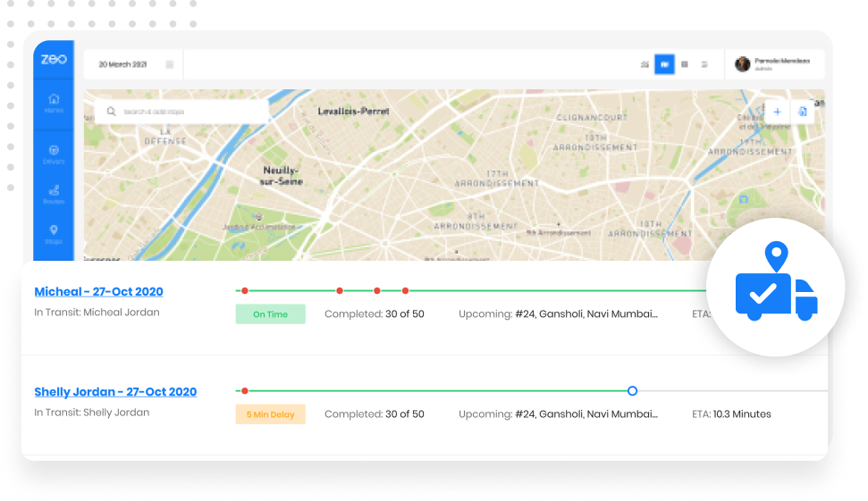Screen dimensions: 868x501
Task: Open the calendar icon beside 20 March 2021
Action: [169, 64]
